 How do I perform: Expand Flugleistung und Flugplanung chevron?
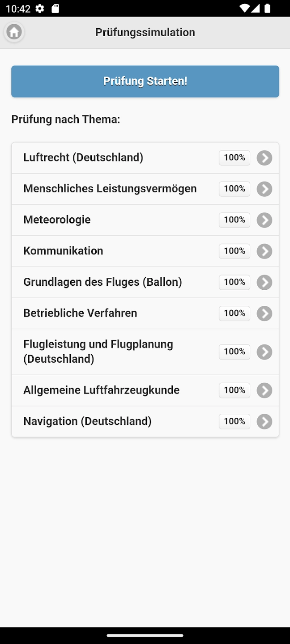click(264, 352)
